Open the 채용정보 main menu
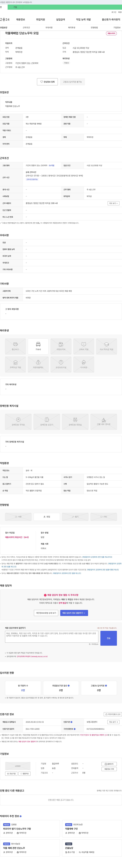Screen dimensions: 122x868 tap(21, 20)
